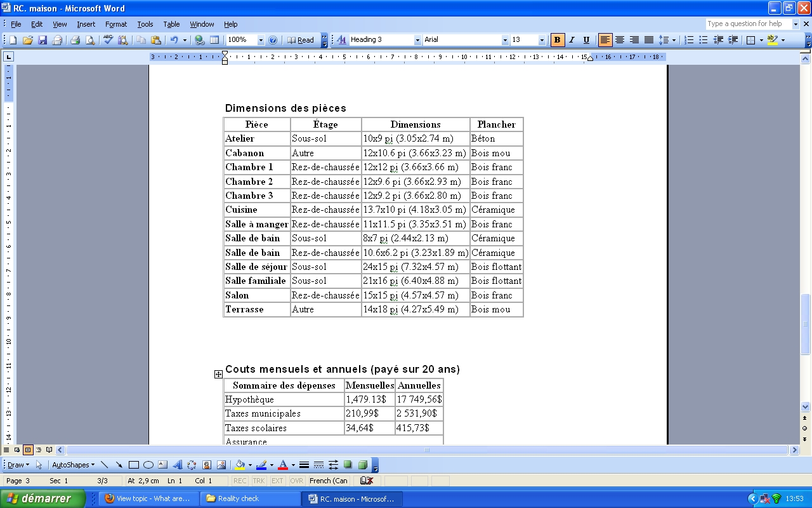Click the Insert Hyperlink icon

(x=200, y=40)
